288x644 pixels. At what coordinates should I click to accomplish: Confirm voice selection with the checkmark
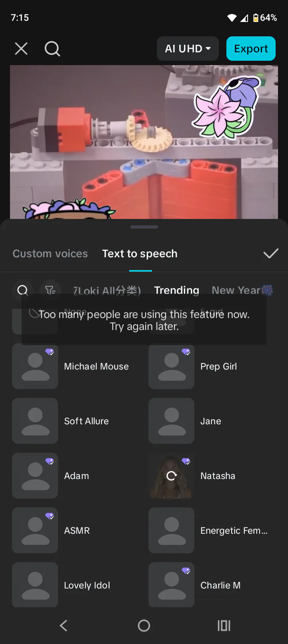click(x=271, y=253)
